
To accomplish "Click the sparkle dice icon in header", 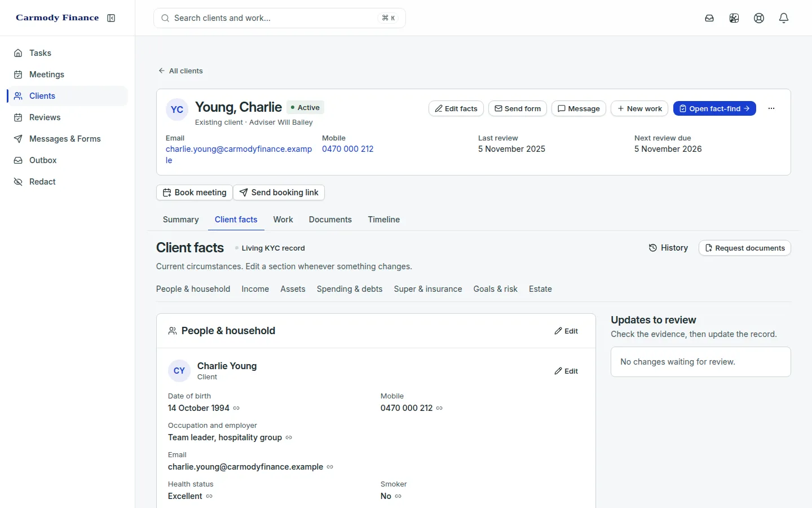I will pyautogui.click(x=734, y=18).
